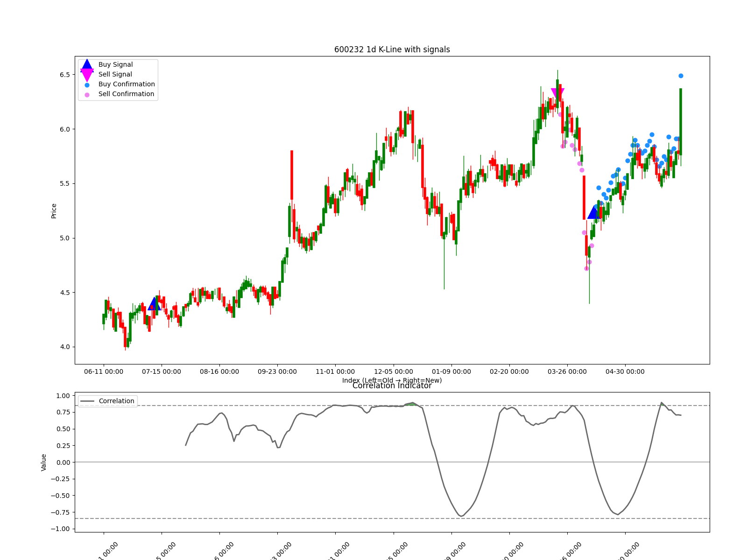Click the '09-23 00:00' date tick label
The width and height of the screenshot is (747, 560).
(x=277, y=372)
